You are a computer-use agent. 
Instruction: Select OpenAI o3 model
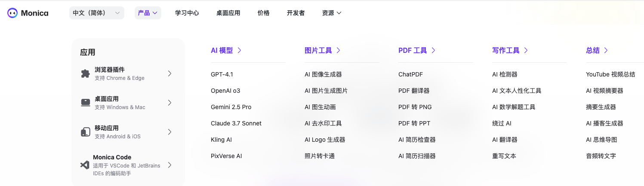225,91
